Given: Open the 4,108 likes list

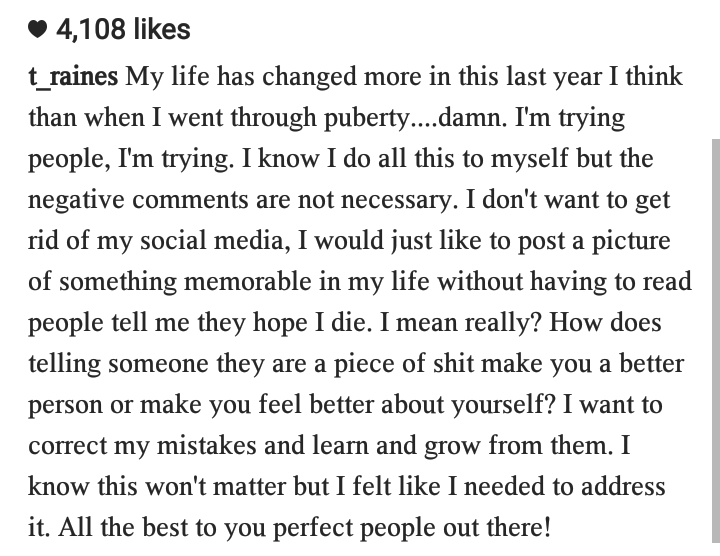Looking at the screenshot, I should click(123, 29).
